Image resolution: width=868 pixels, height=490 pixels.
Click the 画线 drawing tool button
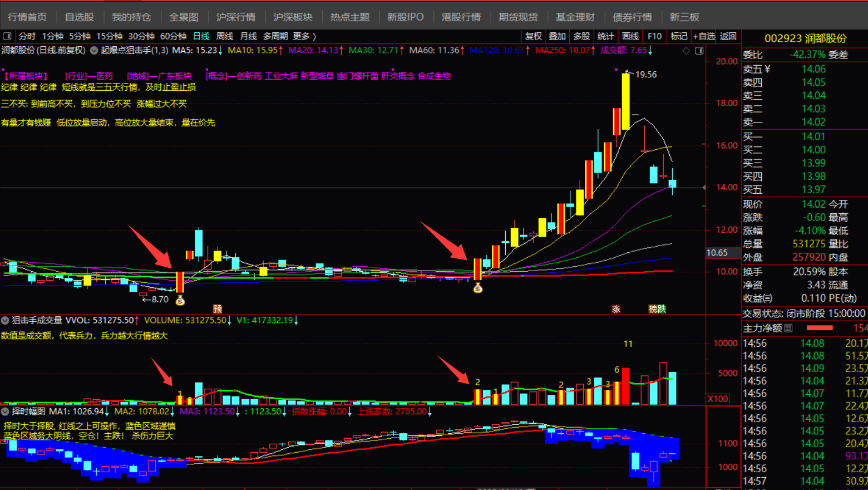click(630, 36)
